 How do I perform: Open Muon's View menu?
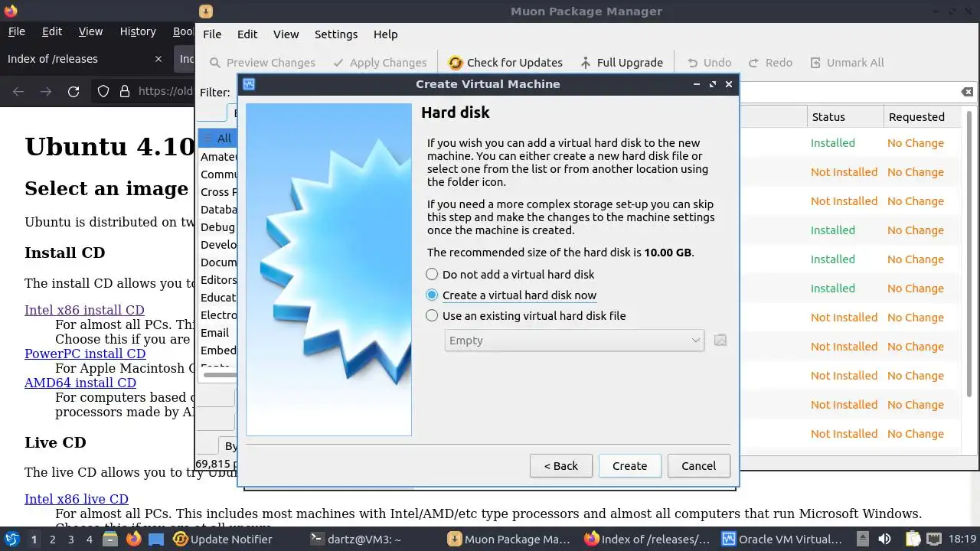tap(286, 34)
